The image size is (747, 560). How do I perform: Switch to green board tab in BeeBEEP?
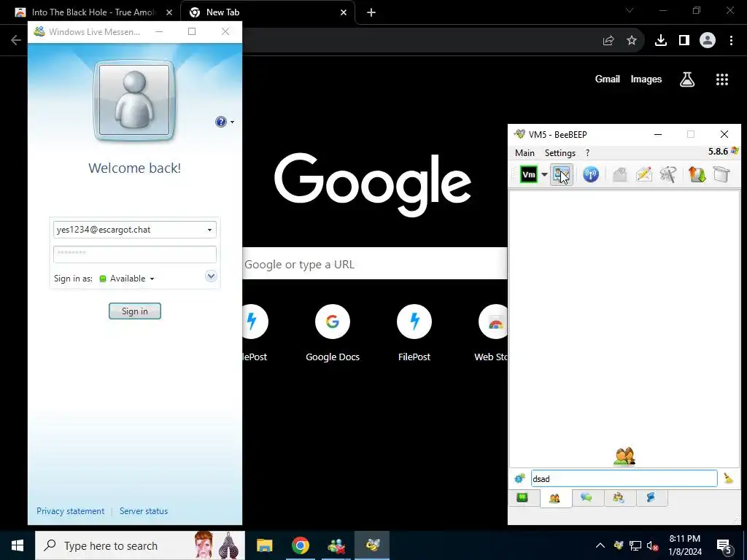point(522,498)
